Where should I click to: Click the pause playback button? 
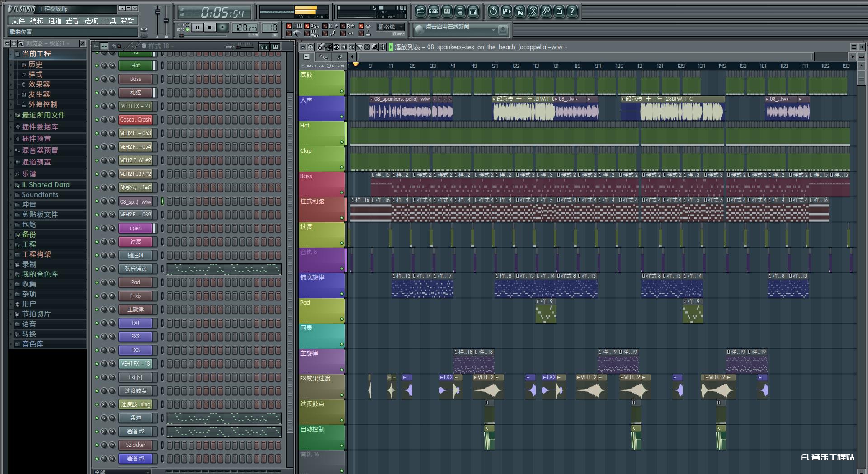coord(198,28)
